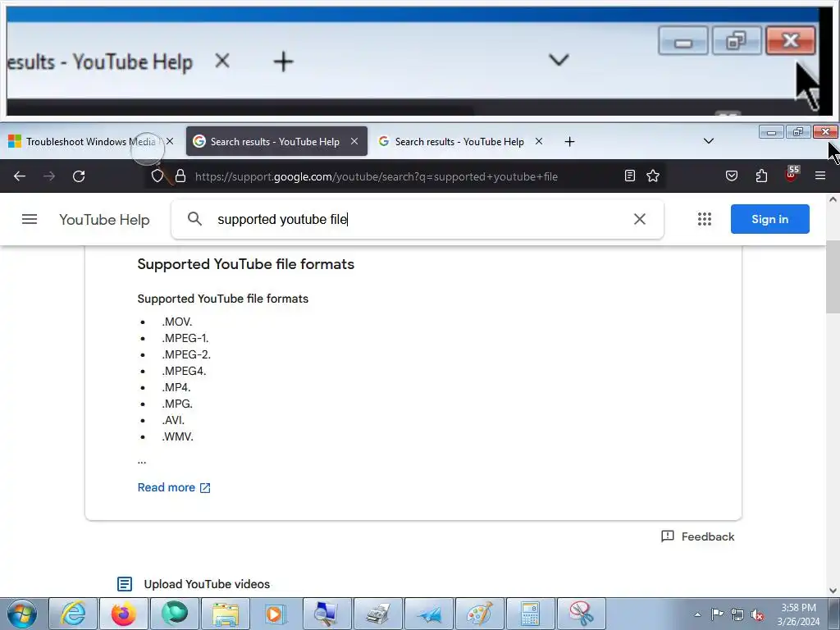Click the scrollbar down arrow
The height and width of the screenshot is (630, 840).
(x=833, y=591)
